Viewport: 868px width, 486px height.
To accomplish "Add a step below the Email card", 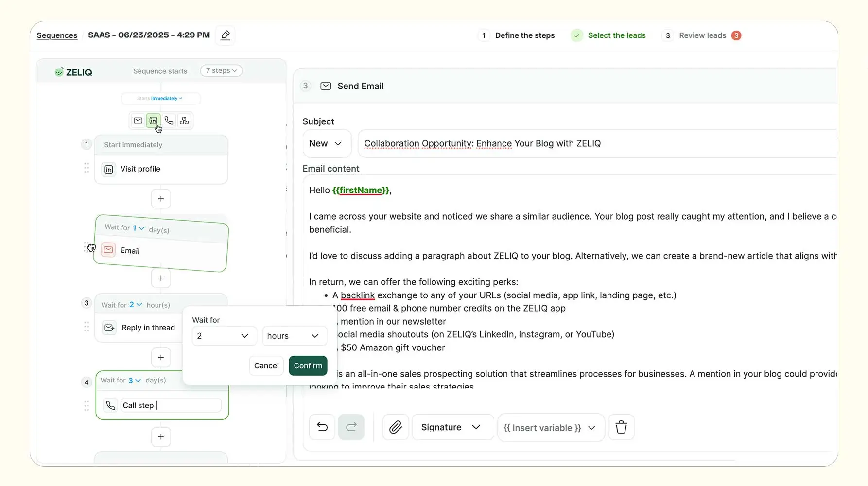I will [x=161, y=278].
